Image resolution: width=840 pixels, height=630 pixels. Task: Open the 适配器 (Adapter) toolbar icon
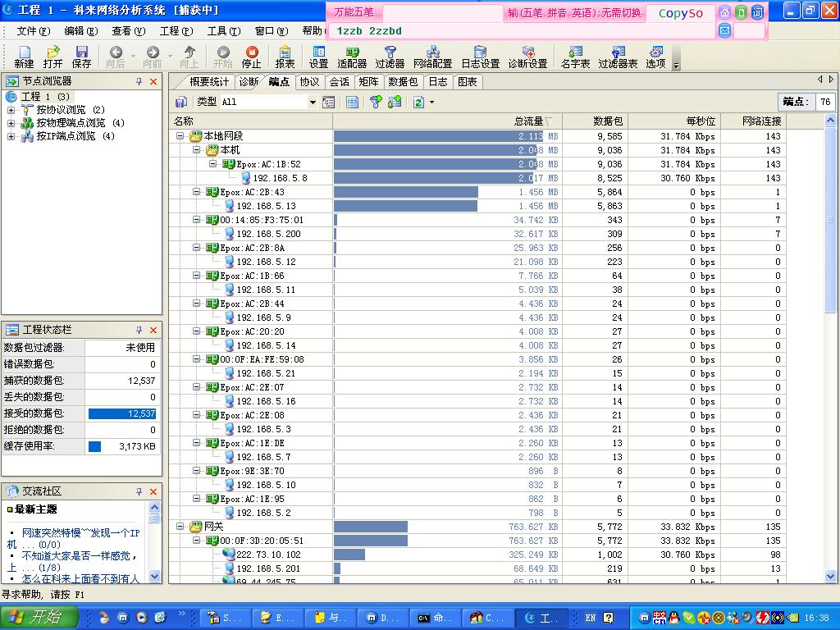coord(352,57)
